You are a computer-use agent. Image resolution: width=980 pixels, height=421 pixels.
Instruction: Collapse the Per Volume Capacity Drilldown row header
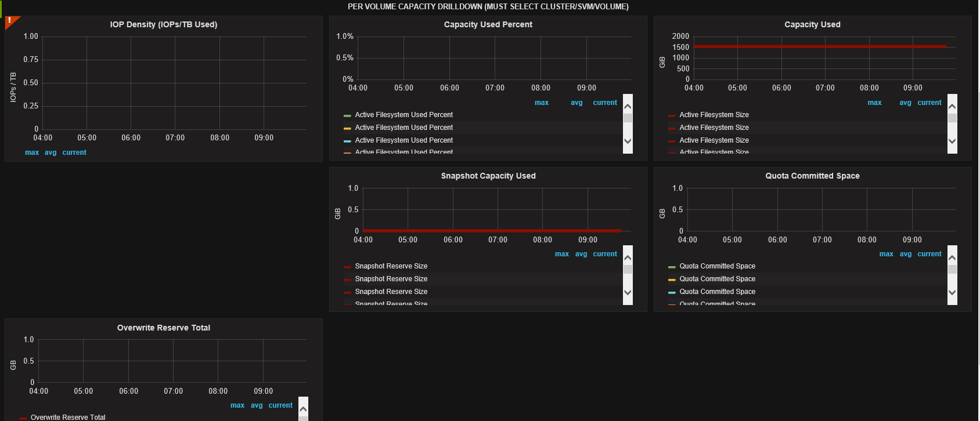point(488,6)
